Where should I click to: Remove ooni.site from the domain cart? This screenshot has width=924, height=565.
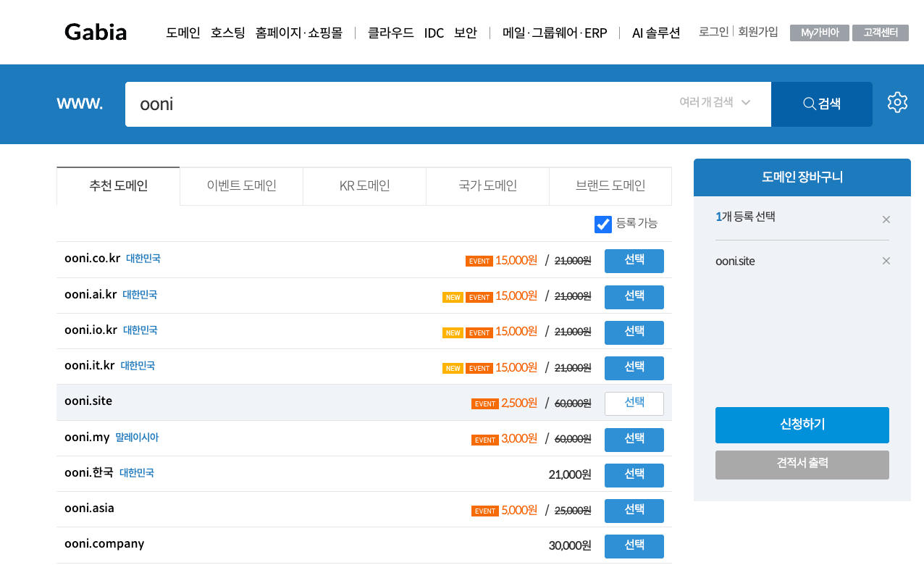(886, 261)
